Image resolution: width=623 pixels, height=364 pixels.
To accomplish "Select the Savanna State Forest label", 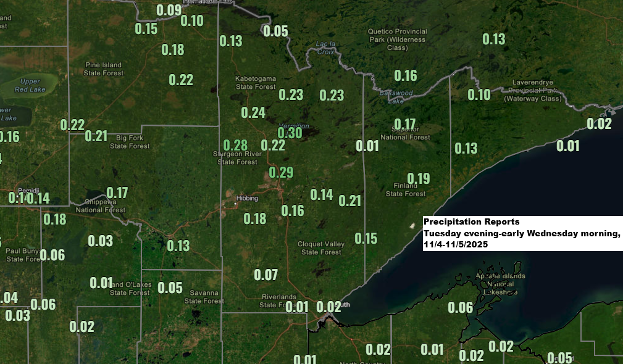I will click(204, 298).
